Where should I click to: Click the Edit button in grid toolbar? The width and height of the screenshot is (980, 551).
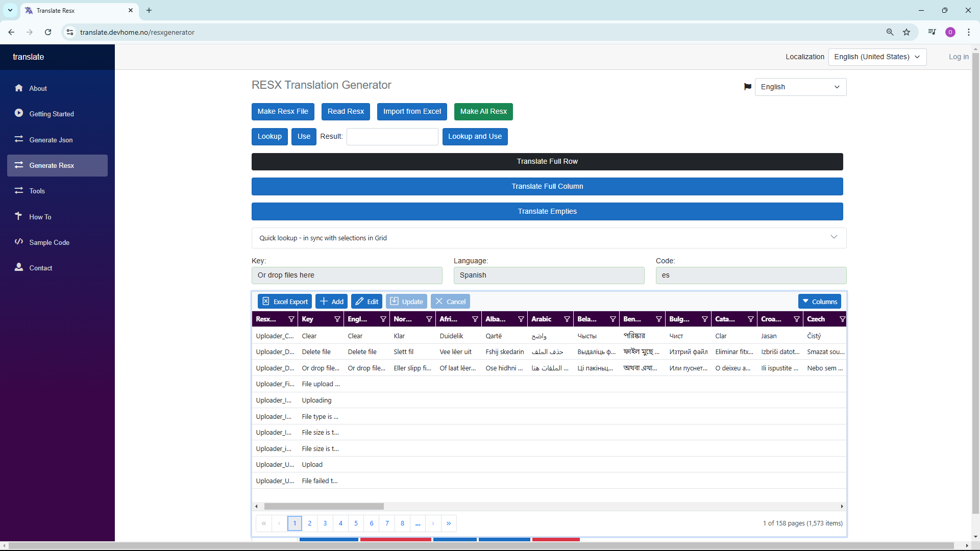(366, 302)
